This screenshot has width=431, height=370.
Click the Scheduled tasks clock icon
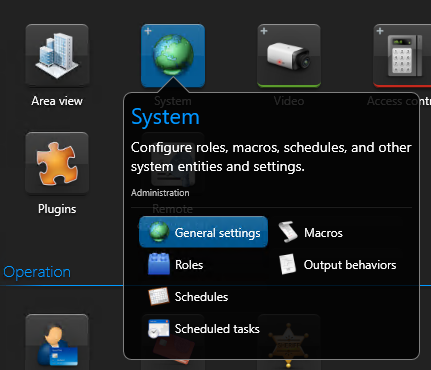pos(159,329)
